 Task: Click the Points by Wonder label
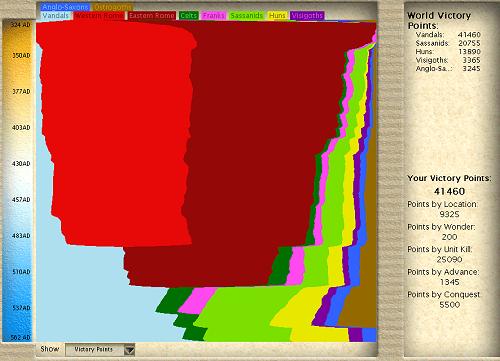point(441,227)
